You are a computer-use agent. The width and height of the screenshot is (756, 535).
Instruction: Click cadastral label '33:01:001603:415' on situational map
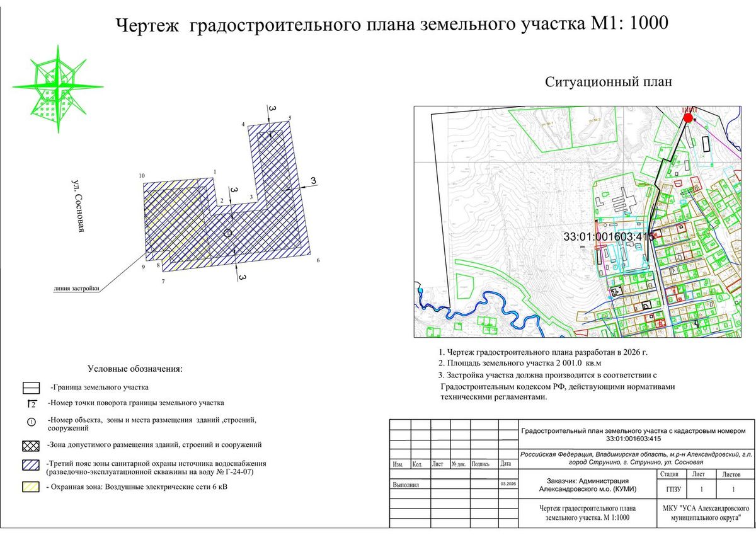(610, 237)
